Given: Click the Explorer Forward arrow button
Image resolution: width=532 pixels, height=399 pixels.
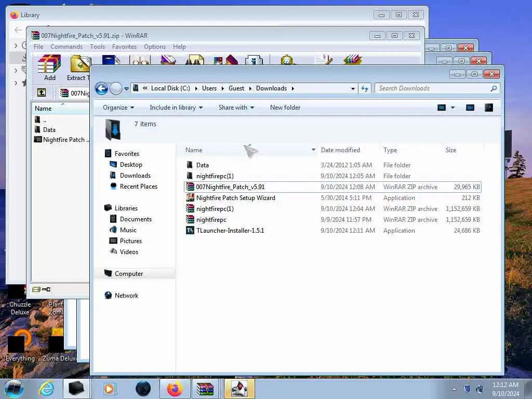Looking at the screenshot, I should coord(116,88).
